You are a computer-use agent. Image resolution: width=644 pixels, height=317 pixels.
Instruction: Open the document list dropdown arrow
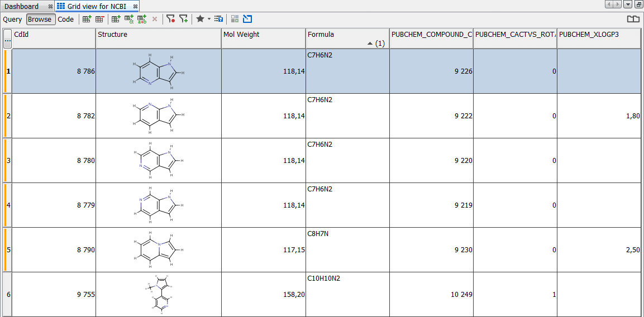pyautogui.click(x=628, y=5)
